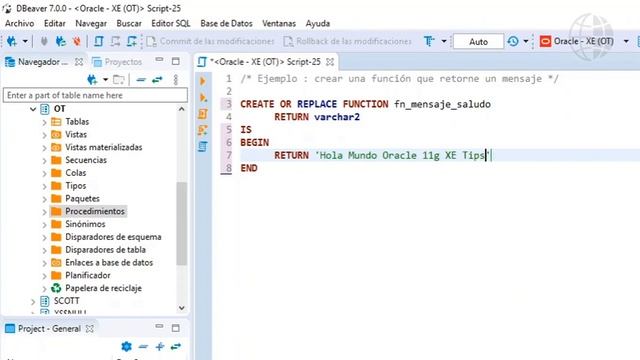Open the New Connection dropdown arrow in main toolbar
The width and height of the screenshot is (640, 360).
pos(25,41)
